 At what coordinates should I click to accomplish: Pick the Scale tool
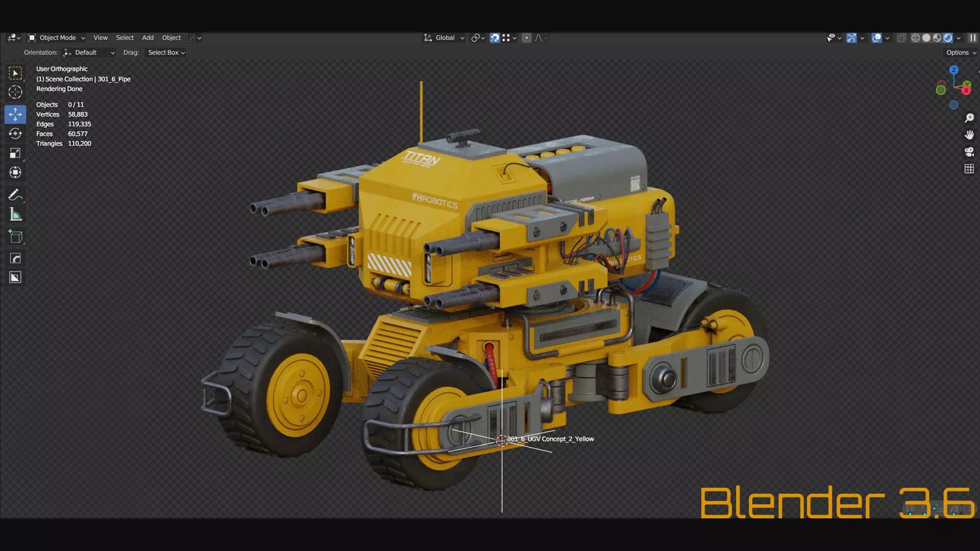pos(15,153)
